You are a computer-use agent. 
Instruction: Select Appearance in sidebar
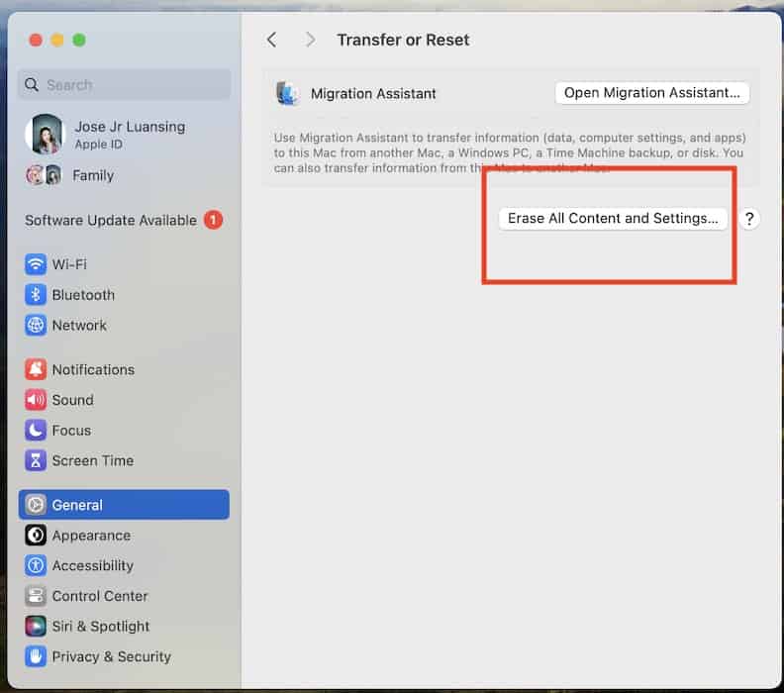91,536
